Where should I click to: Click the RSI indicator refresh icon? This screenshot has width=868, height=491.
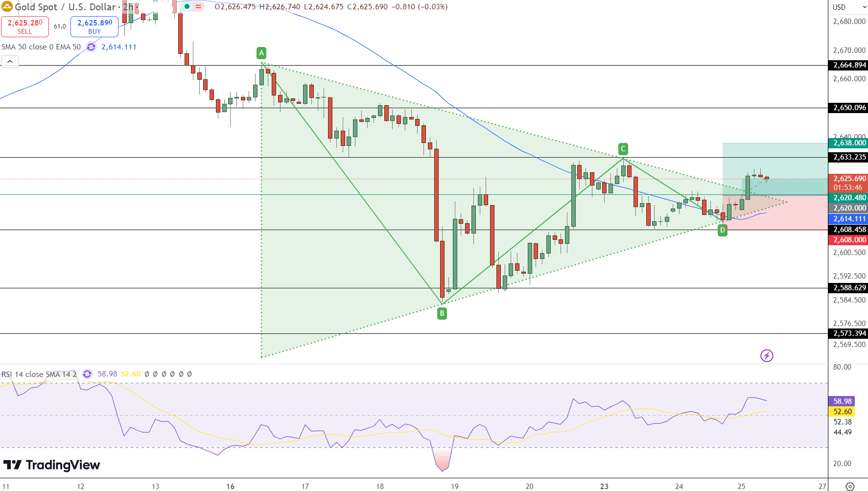tap(87, 374)
